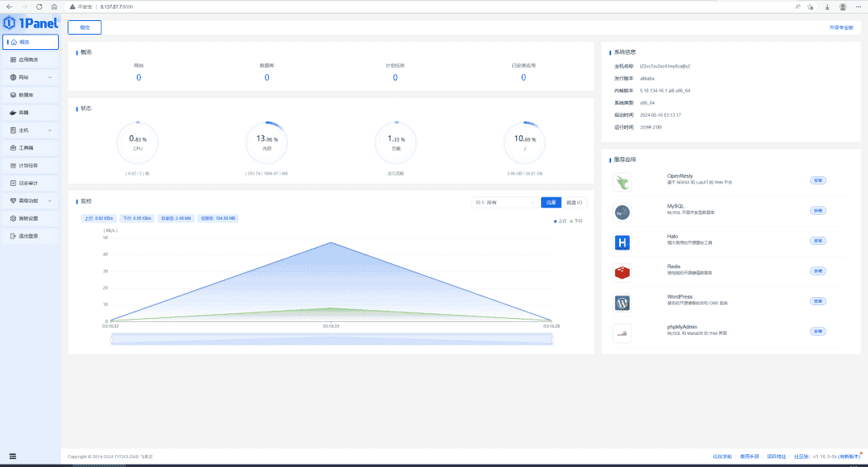Screen dimensions: 868x467
Task: Select the 流量 traffic monitor option
Action: (551, 202)
